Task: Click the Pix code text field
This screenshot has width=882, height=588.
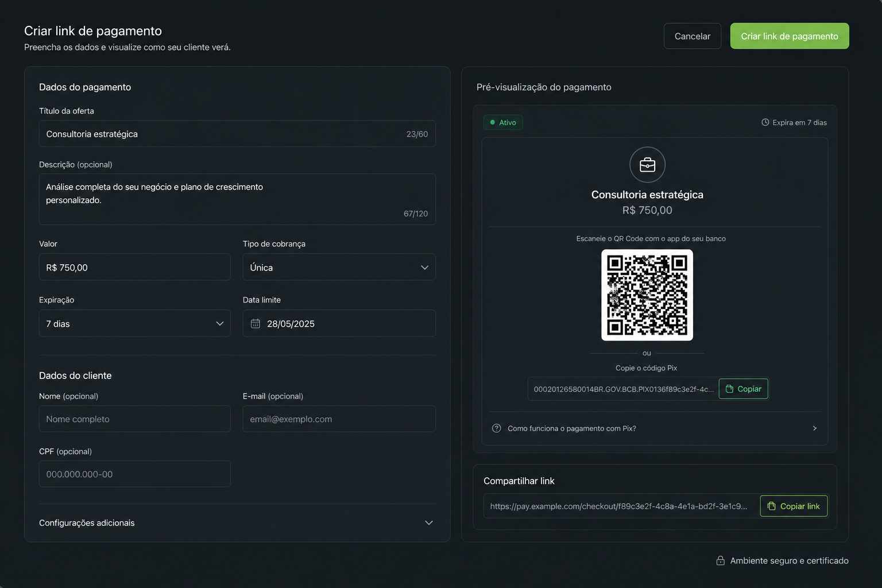Action: click(623, 389)
